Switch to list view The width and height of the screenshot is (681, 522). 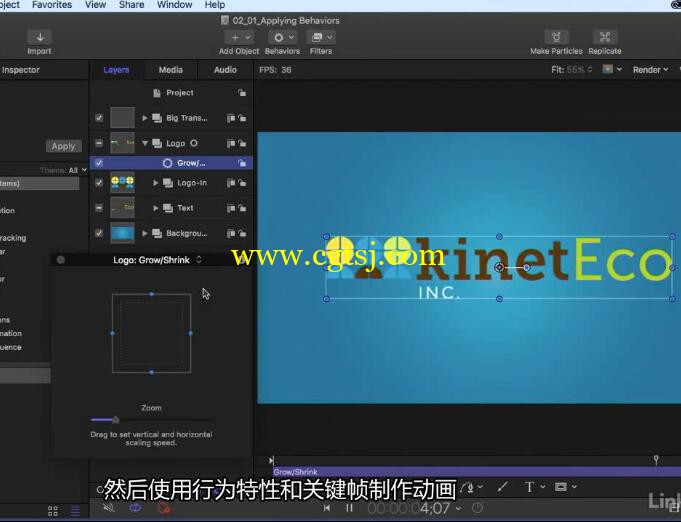[76, 511]
